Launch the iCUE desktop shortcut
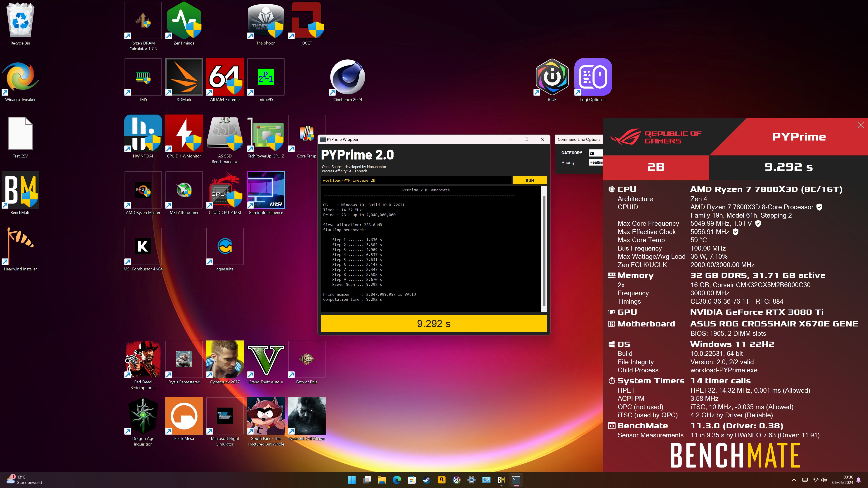868x488 pixels. click(x=552, y=80)
